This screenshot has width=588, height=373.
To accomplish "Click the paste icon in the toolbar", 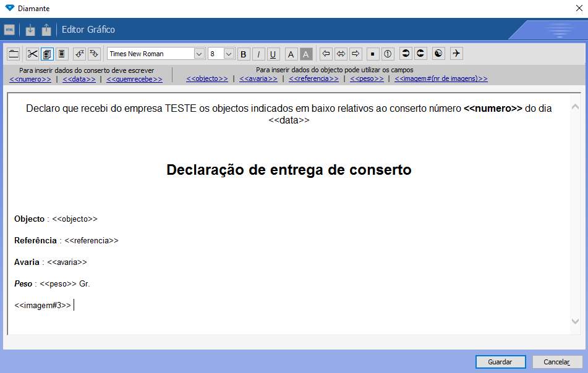I will click(61, 54).
